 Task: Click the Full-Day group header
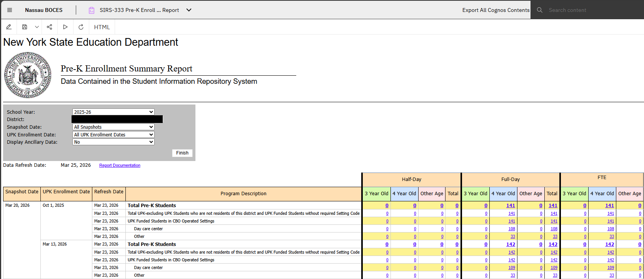[x=511, y=179]
